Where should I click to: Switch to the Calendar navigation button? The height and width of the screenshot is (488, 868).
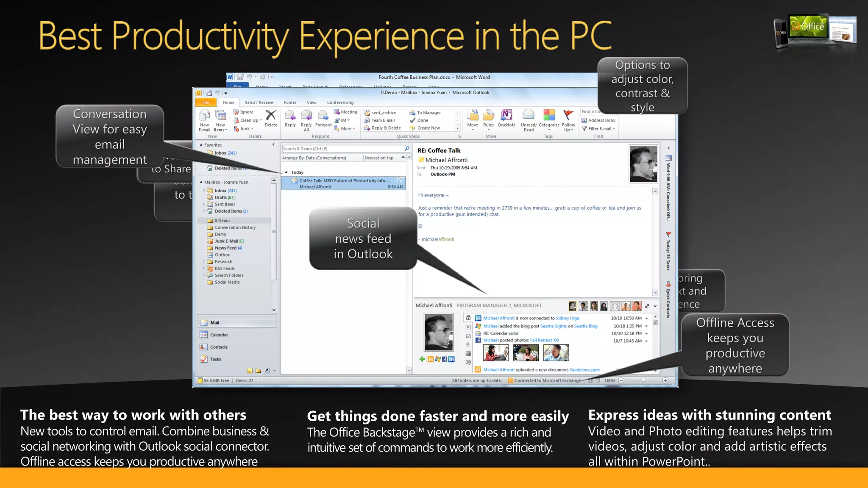[x=219, y=335]
